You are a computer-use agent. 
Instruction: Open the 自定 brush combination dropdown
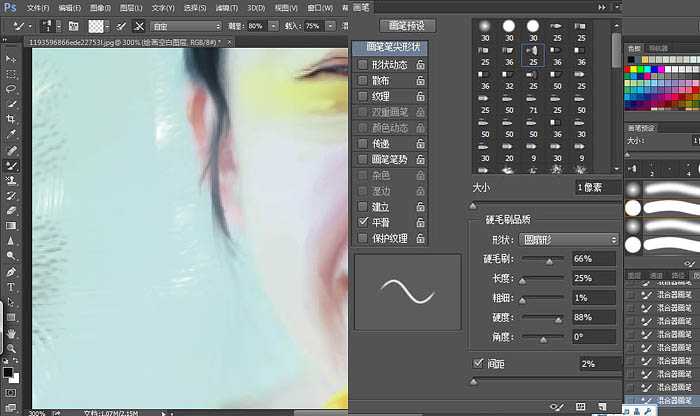pos(186,26)
